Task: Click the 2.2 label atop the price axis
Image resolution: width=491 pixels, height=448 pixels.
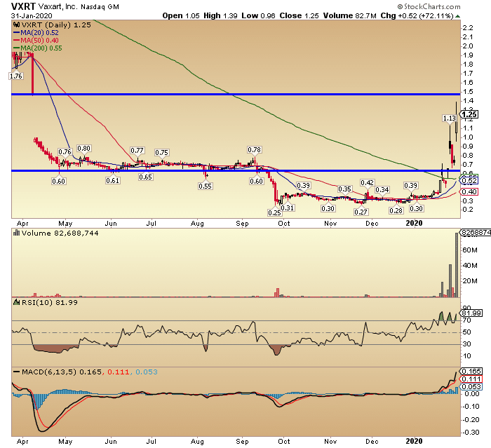Action: 468,28
